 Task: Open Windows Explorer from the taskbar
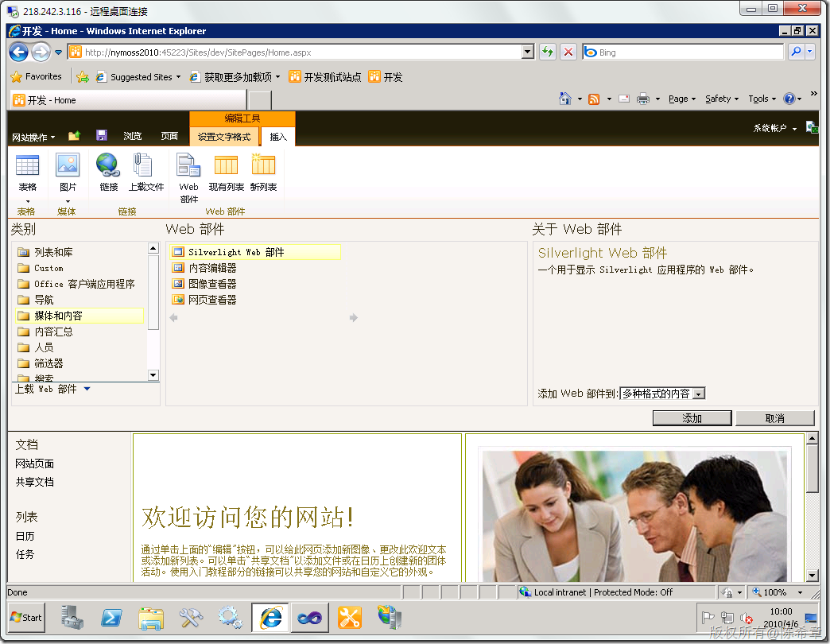point(151,618)
